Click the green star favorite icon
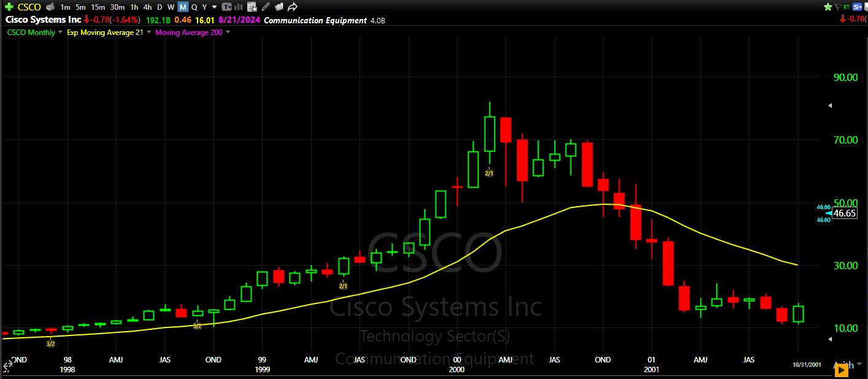The image size is (868, 379). tap(828, 7)
